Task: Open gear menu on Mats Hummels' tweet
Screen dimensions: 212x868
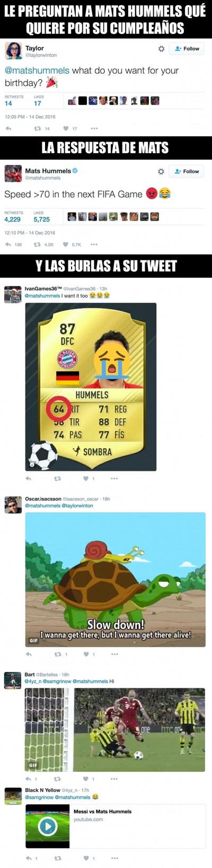Action: [161, 172]
